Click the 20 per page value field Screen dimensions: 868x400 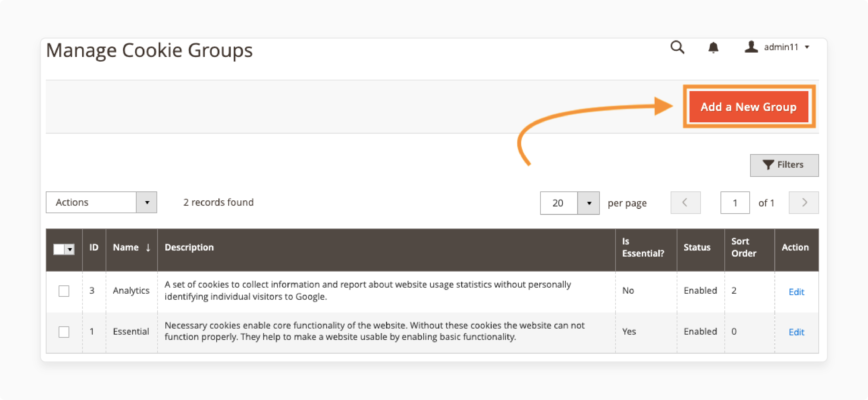click(x=559, y=203)
